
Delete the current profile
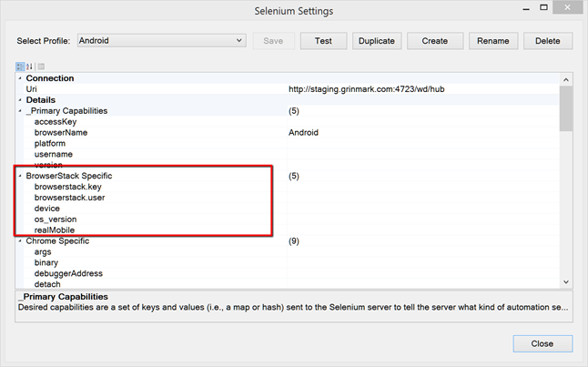pos(547,41)
